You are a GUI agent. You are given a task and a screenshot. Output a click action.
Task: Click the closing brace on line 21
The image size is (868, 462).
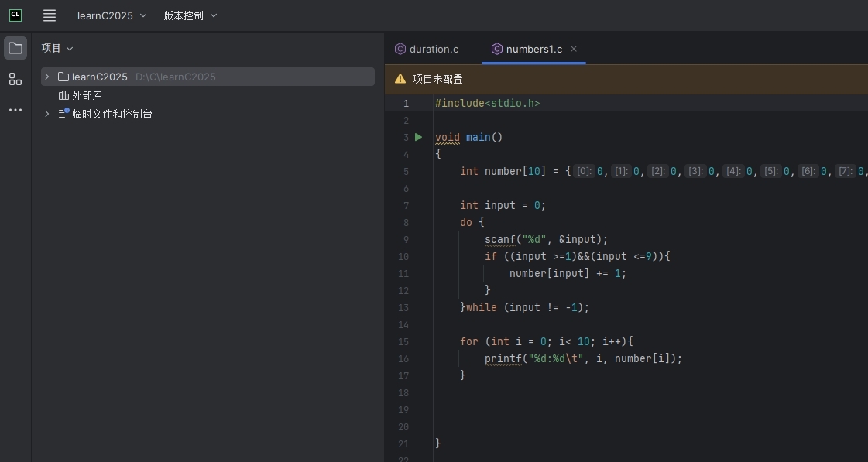438,443
